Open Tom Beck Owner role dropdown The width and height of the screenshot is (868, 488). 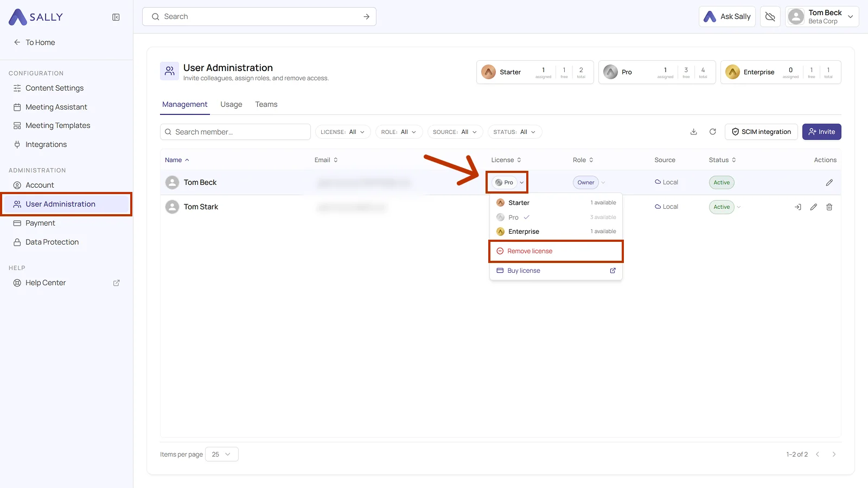pyautogui.click(x=589, y=183)
